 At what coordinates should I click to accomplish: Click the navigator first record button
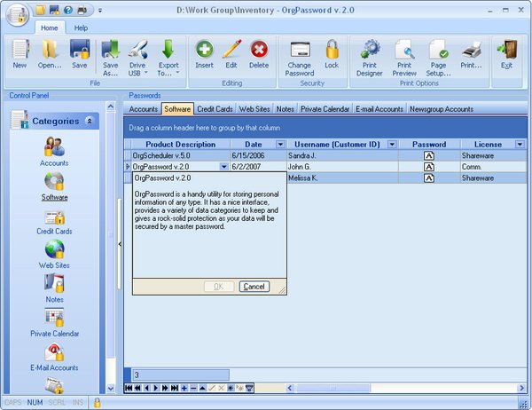click(129, 388)
